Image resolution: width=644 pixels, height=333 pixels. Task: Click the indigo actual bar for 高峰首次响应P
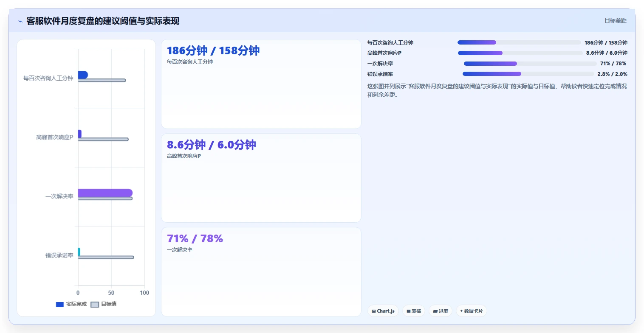[x=80, y=134]
